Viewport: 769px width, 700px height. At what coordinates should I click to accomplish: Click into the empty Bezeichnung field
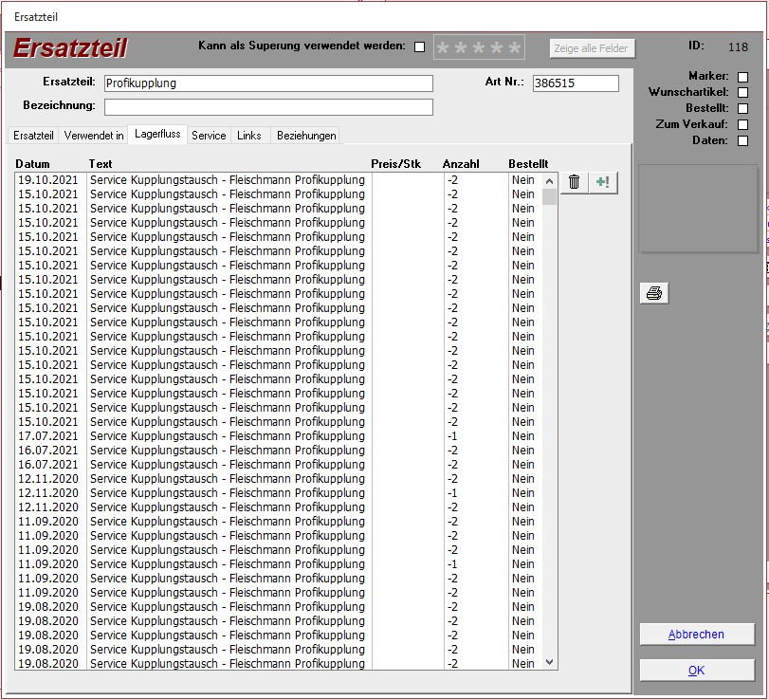[268, 107]
